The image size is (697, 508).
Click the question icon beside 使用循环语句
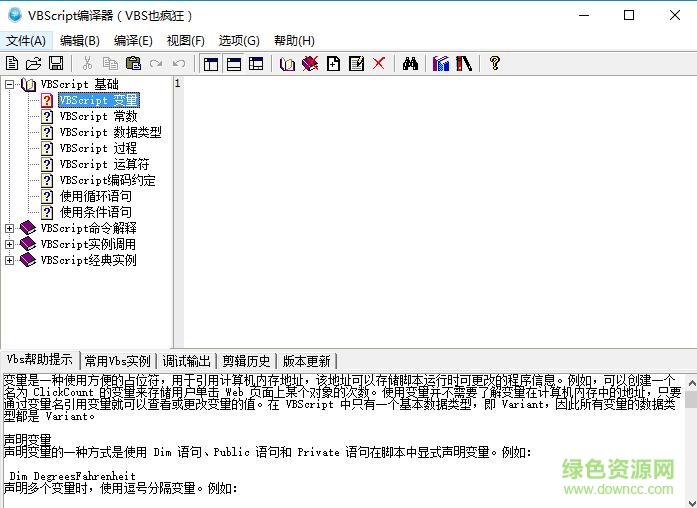(47, 196)
